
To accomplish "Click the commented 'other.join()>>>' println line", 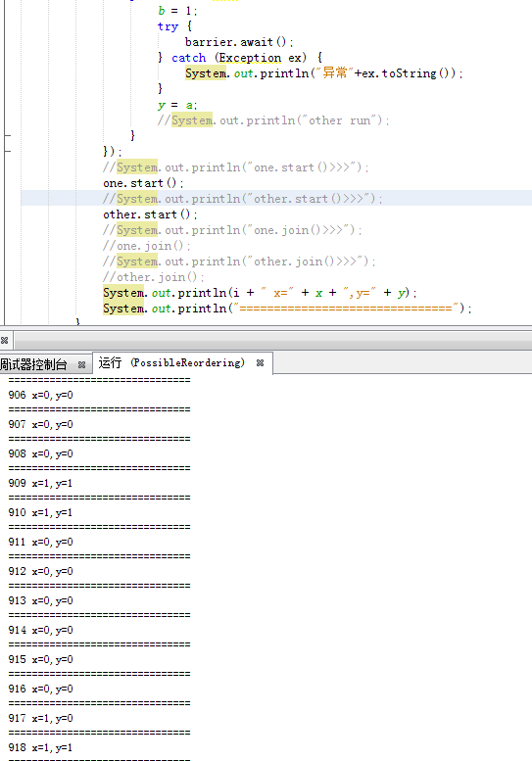I will point(239,262).
